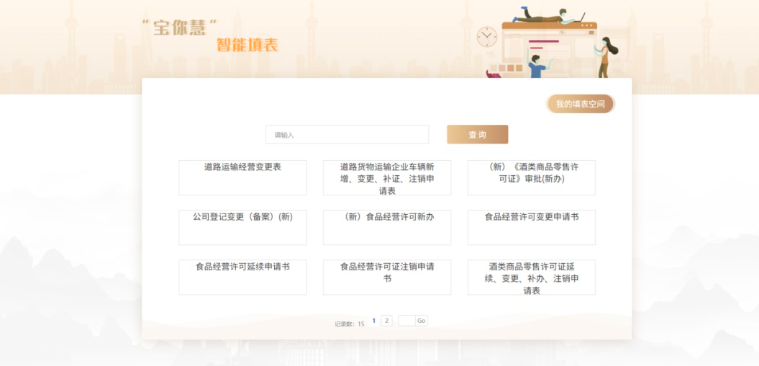Open 我的填表空间
Screen dimensions: 759x366
tap(580, 104)
